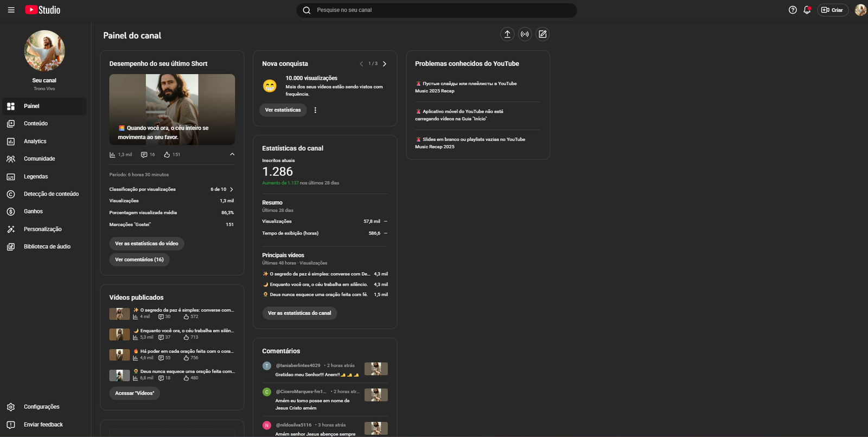Open Detecção de conteúdo section
Screen dimensions: 868x437
click(44, 194)
